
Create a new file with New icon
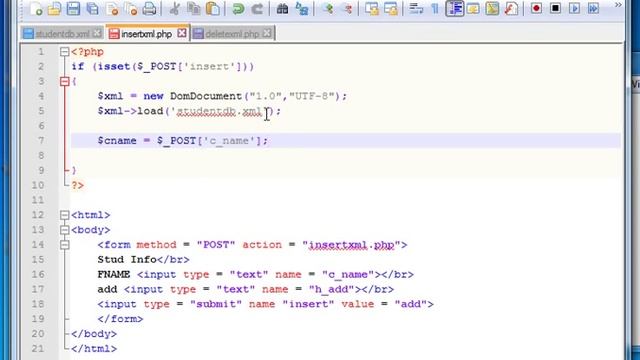36,9
